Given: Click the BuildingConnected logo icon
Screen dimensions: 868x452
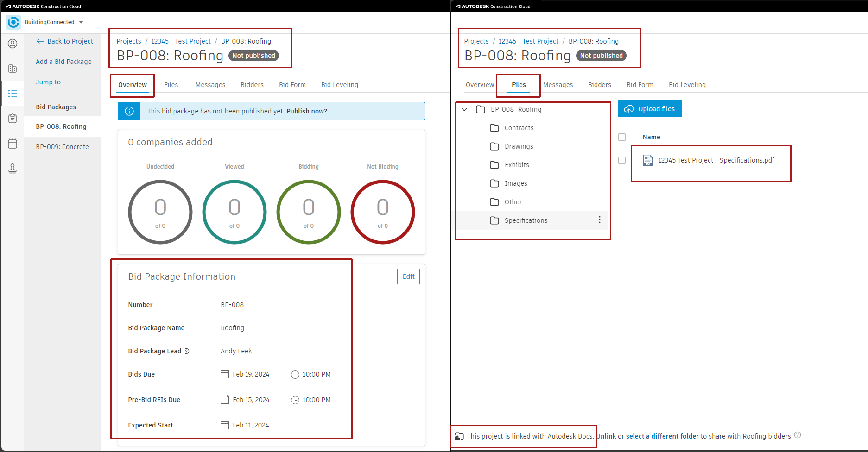Looking at the screenshot, I should click(13, 22).
